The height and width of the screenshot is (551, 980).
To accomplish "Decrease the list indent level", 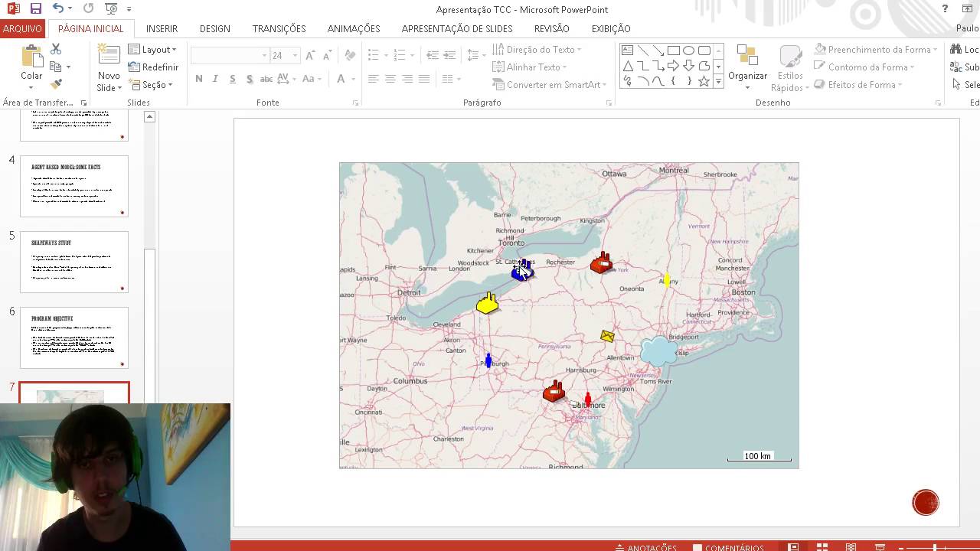I will tap(433, 55).
